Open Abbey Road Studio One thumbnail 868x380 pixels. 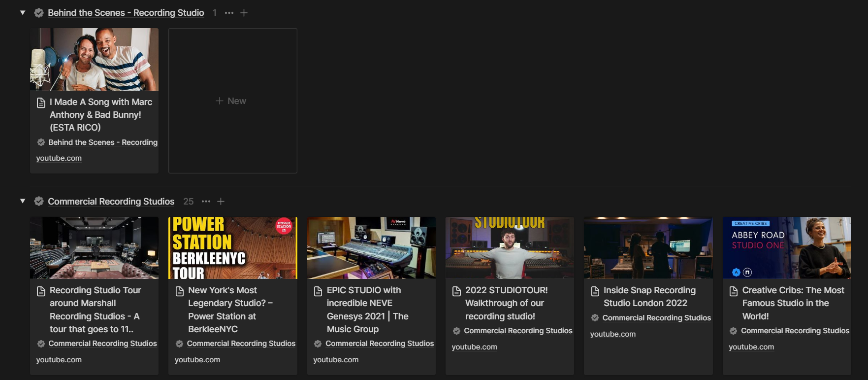click(787, 248)
